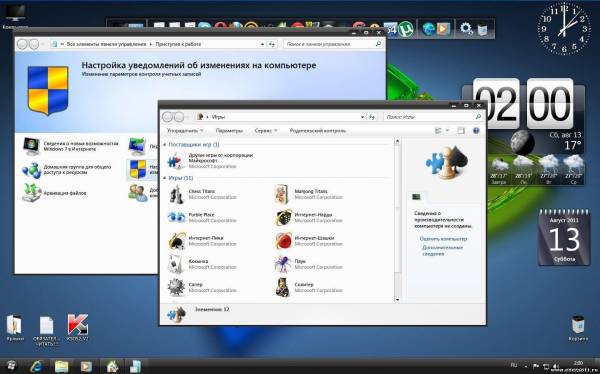The width and height of the screenshot is (600, 374).
Task: Click the orange media player icon in top dock
Action: tap(443, 29)
